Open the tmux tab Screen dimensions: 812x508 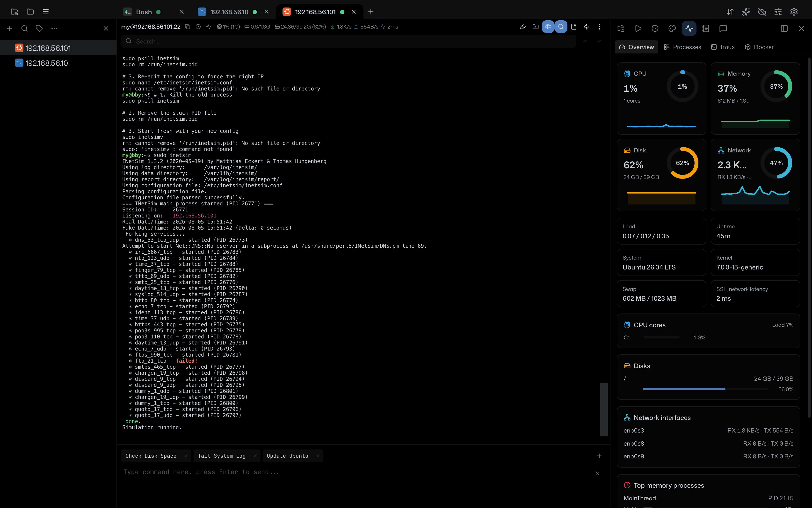click(x=723, y=47)
